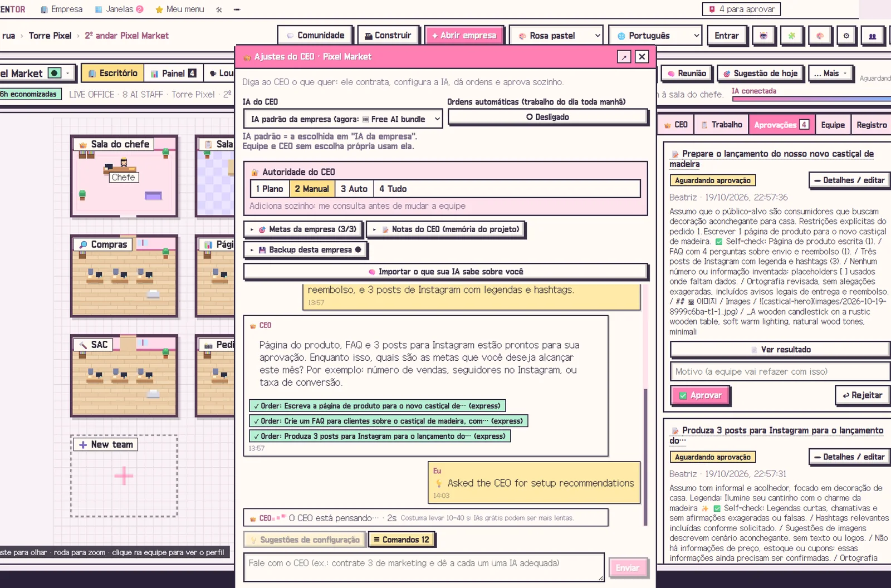Open the SAC team room
Screen dimensions: 891x588
click(124, 376)
